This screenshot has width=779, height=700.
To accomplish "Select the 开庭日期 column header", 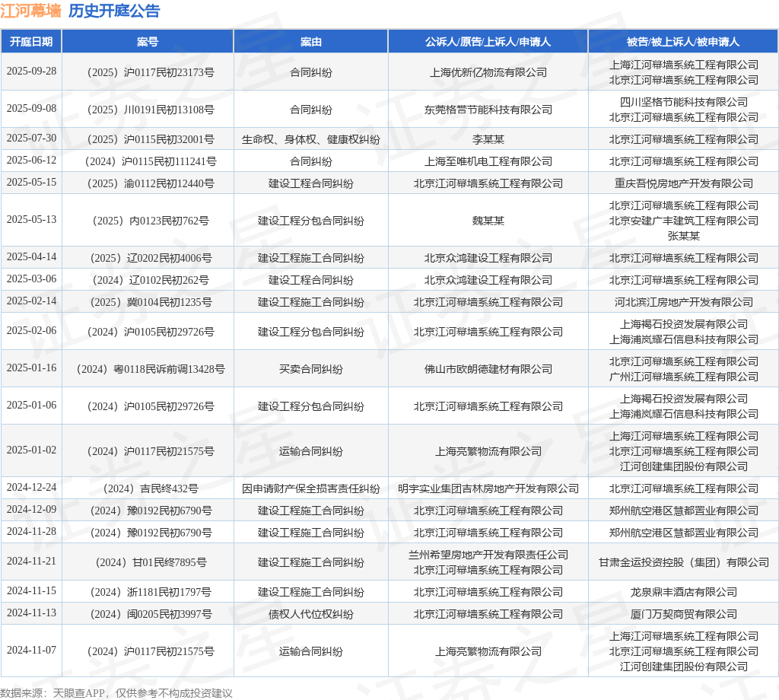I will click(x=31, y=42).
